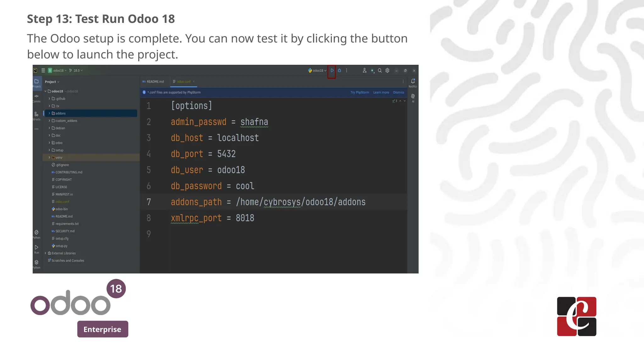Open the IDE settings gear icon
This screenshot has width=644, height=362.
(387, 71)
